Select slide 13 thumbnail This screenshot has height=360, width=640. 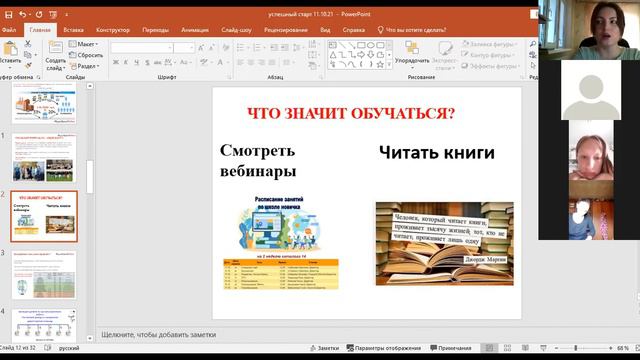(x=44, y=275)
